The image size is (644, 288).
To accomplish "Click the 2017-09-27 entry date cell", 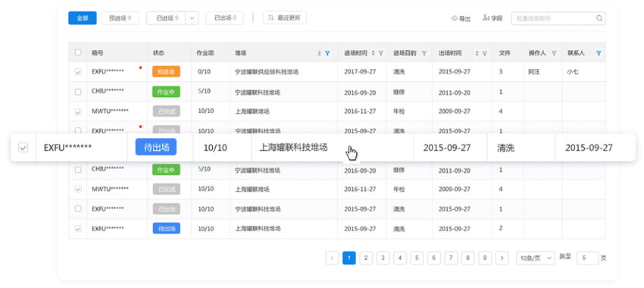I will click(x=360, y=71).
